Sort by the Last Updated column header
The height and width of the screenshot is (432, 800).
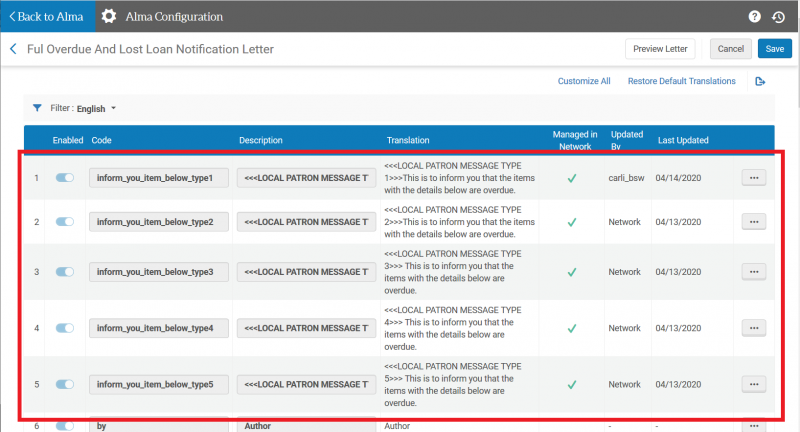[683, 140]
